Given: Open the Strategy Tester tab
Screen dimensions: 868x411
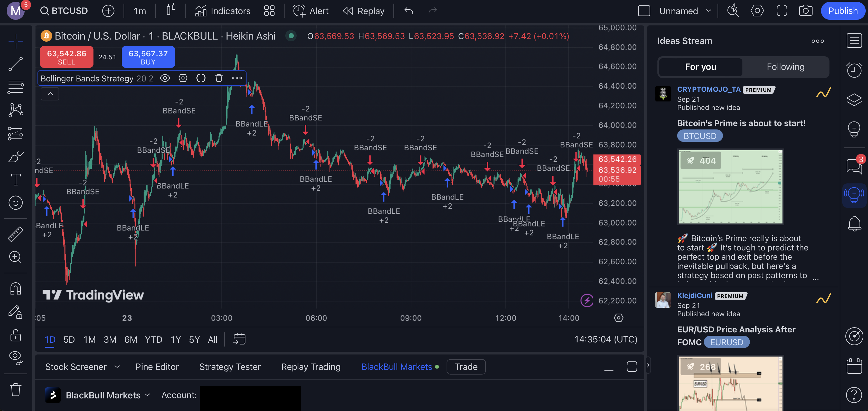Looking at the screenshot, I should click(230, 367).
